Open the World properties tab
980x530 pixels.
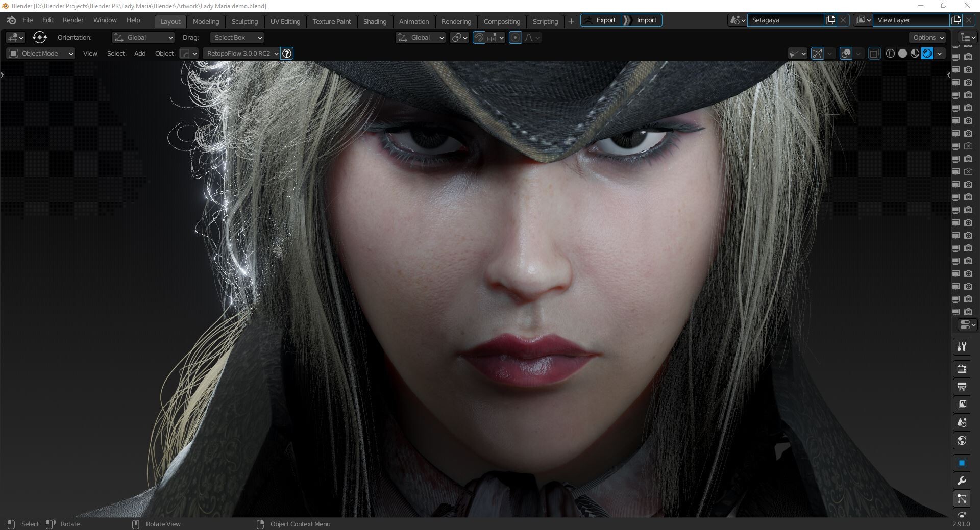pos(962,440)
